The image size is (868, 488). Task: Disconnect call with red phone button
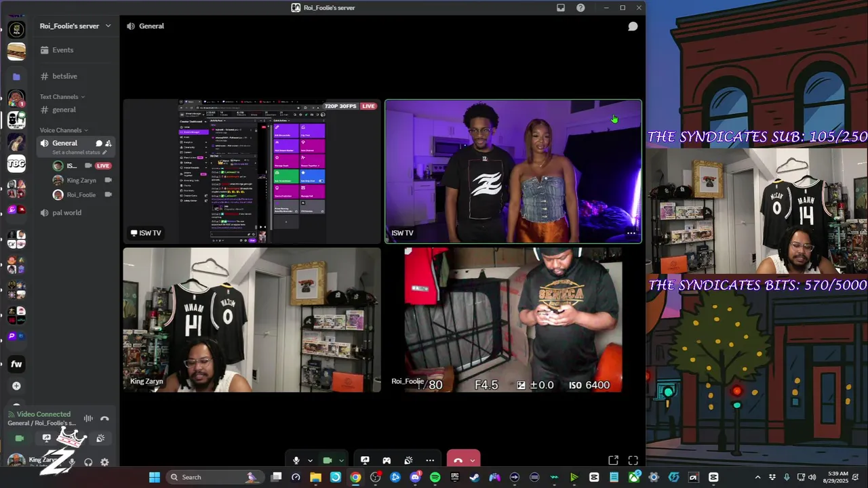point(458,461)
